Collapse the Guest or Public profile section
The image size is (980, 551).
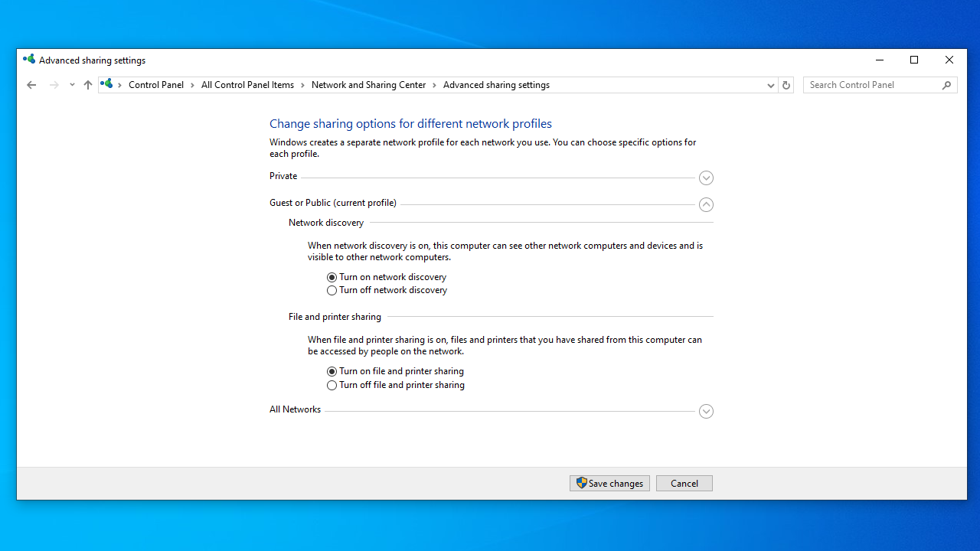(x=706, y=204)
